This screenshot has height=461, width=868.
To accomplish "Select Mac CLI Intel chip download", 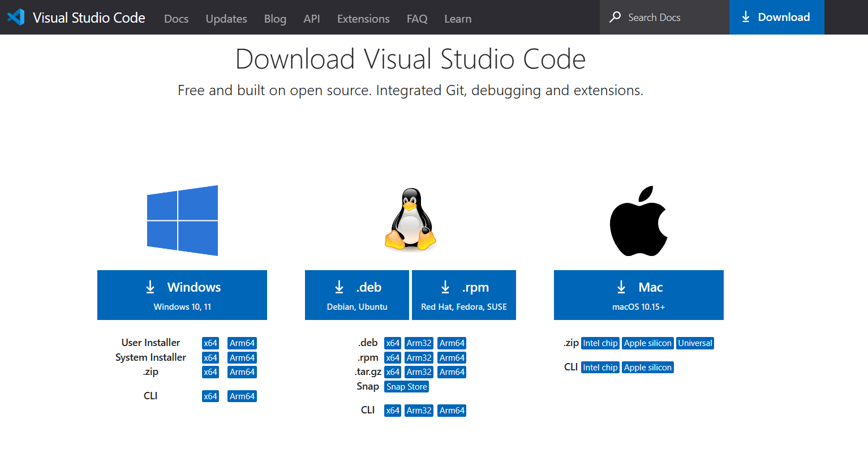I will click(600, 368).
